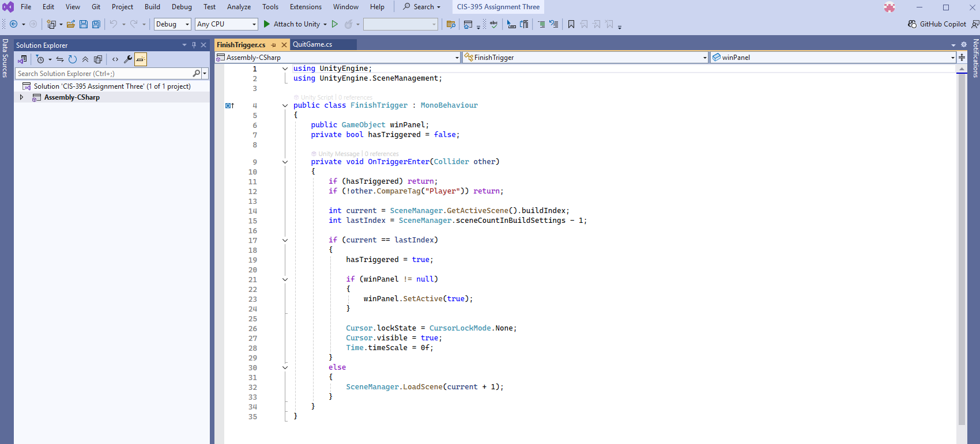Save the current file with Save icon
Screen dimensions: 980x444
pos(84,24)
